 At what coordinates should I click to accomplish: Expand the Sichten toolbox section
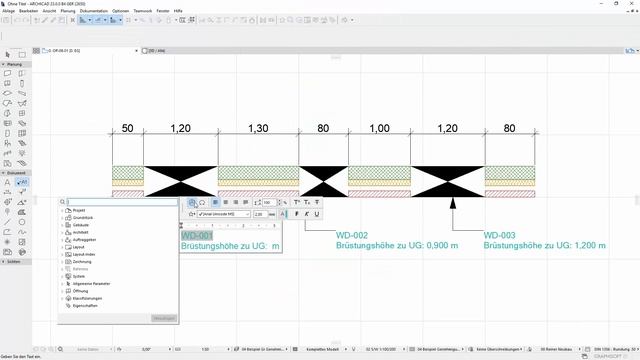click(3, 261)
